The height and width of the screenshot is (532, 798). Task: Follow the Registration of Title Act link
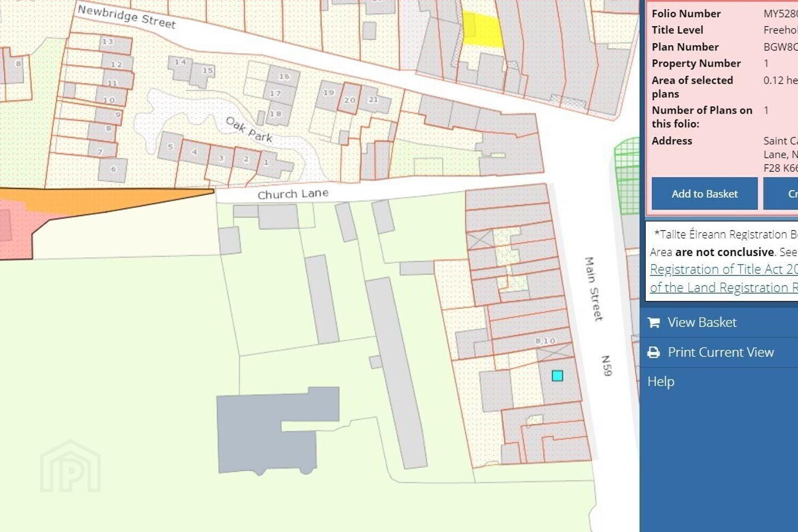[724, 269]
